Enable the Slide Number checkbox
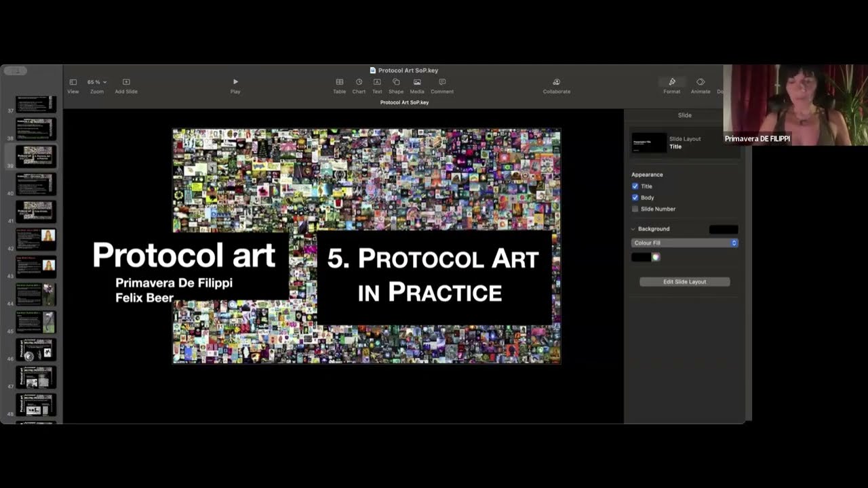The height and width of the screenshot is (488, 868). [635, 209]
